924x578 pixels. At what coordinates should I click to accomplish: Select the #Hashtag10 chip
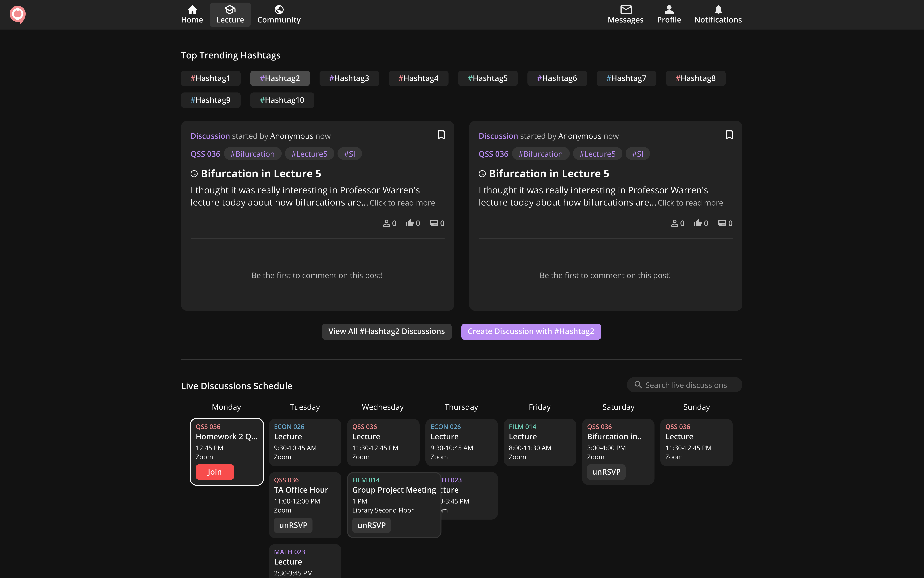tap(282, 100)
